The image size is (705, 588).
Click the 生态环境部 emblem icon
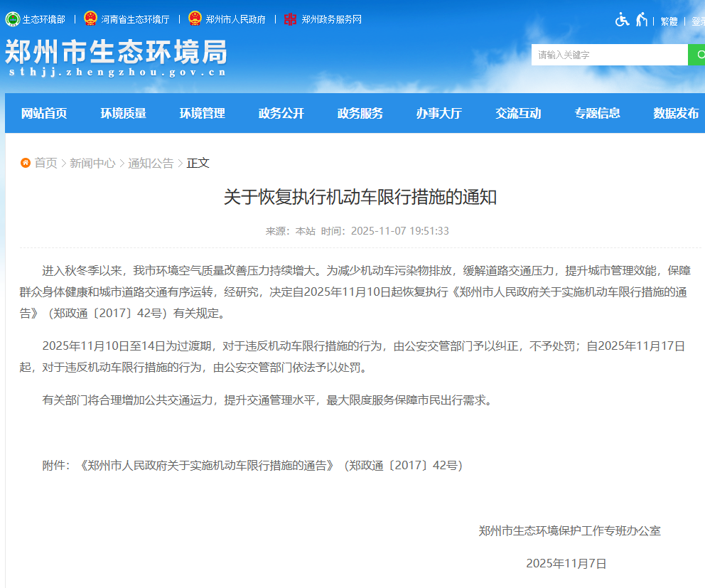pos(12,19)
